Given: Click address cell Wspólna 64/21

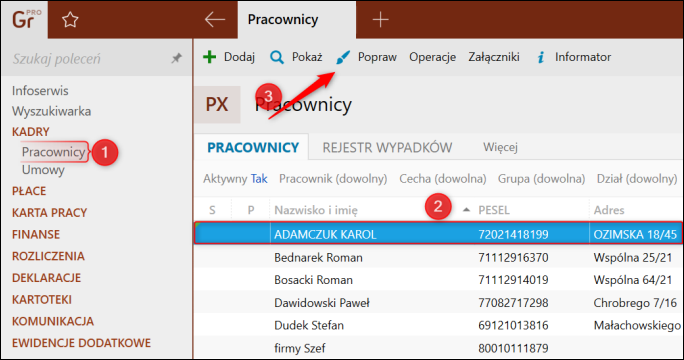Looking at the screenshot, I should pos(633,280).
